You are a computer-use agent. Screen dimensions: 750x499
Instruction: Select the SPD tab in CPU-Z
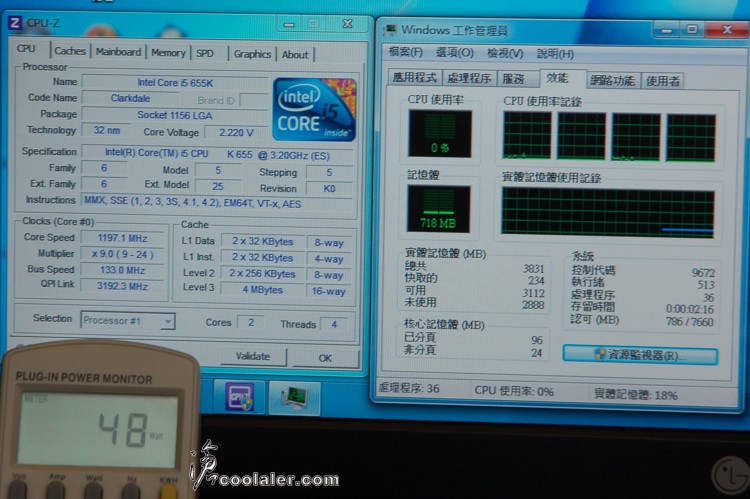205,53
